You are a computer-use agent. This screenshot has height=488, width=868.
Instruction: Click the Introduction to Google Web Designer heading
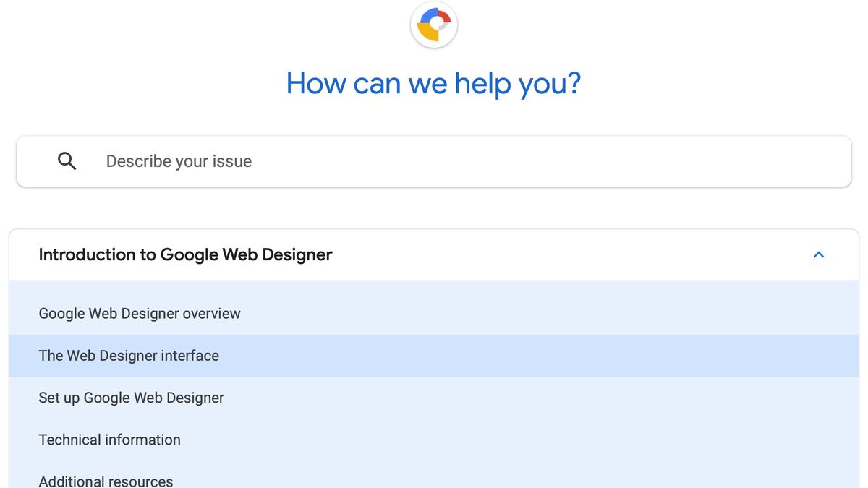(x=185, y=254)
